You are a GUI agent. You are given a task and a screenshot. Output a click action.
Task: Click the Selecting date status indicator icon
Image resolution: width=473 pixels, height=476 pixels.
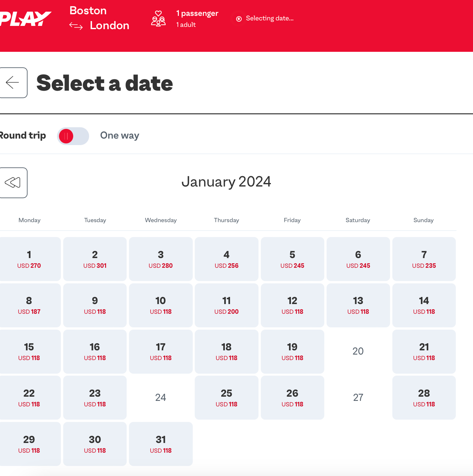(239, 19)
